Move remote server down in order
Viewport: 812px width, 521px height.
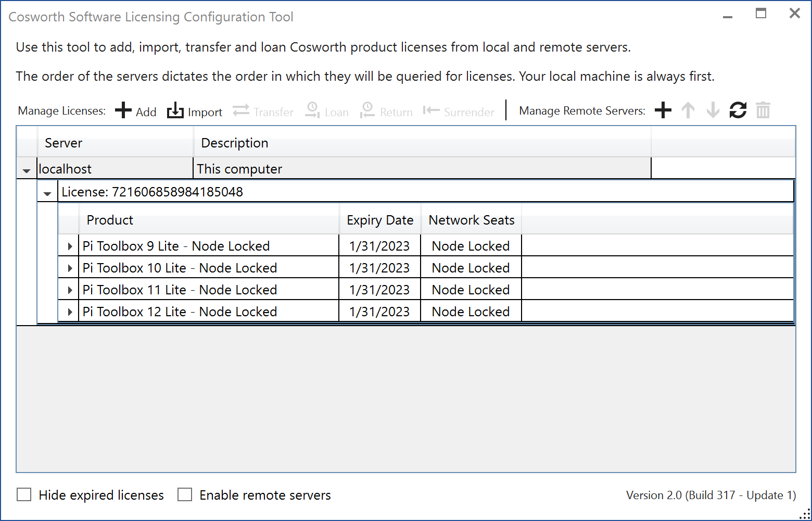click(x=713, y=110)
